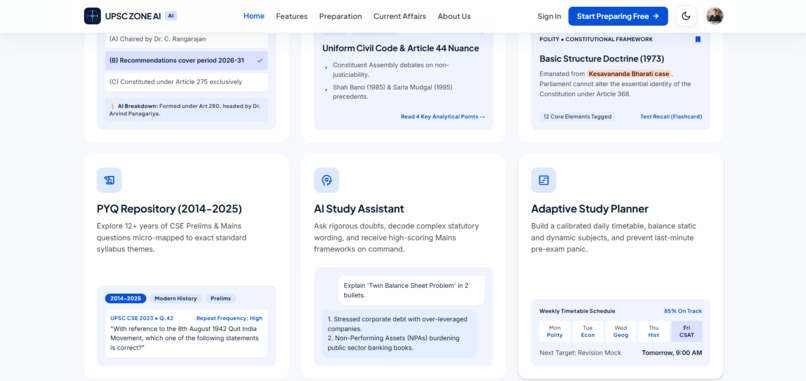
Task: Select Fri CSAT in weekly timetable
Action: pos(686,332)
